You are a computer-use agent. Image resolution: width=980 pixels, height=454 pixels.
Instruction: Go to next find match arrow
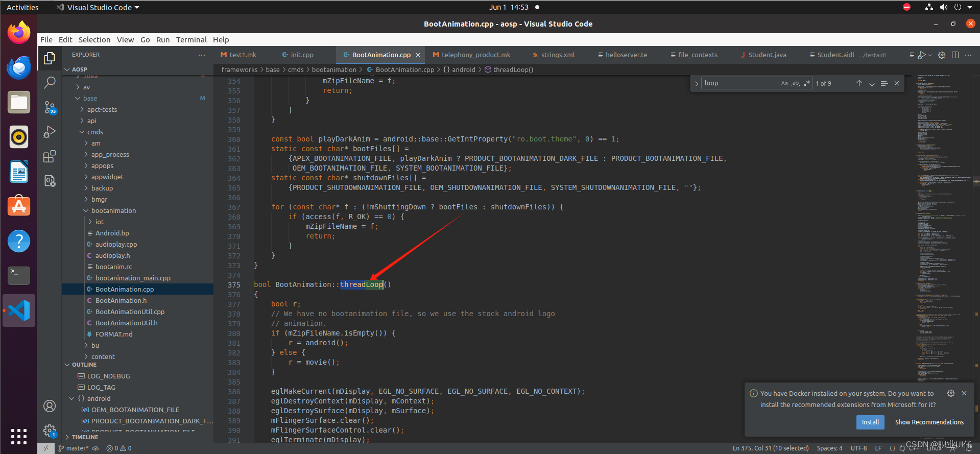(872, 83)
